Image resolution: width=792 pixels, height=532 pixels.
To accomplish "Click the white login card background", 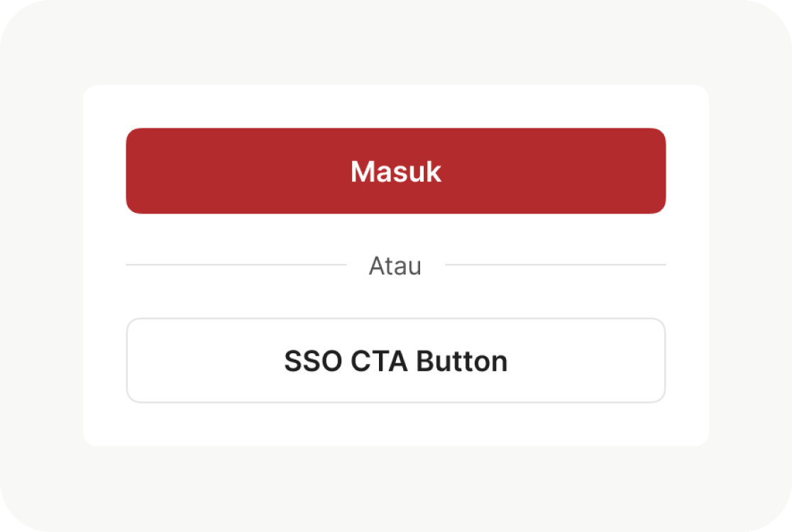I will point(395,424).
